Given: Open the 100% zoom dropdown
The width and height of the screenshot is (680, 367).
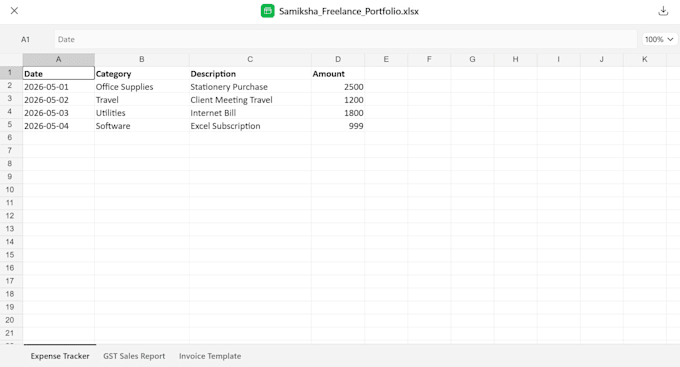Looking at the screenshot, I should point(659,39).
